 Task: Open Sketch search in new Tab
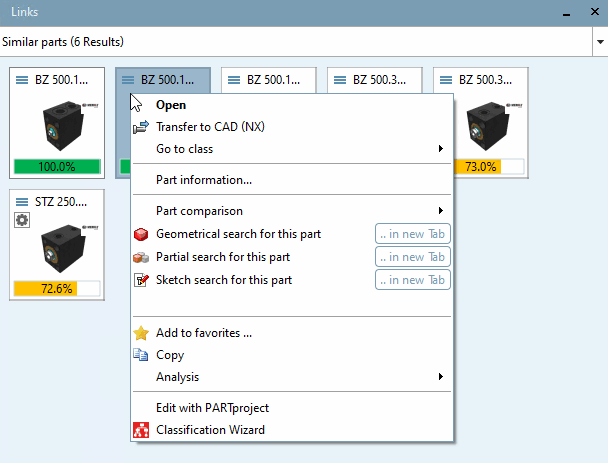click(x=413, y=280)
